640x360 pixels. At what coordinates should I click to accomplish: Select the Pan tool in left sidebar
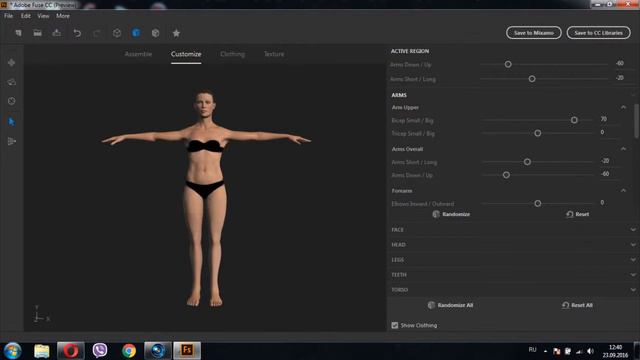click(x=11, y=62)
